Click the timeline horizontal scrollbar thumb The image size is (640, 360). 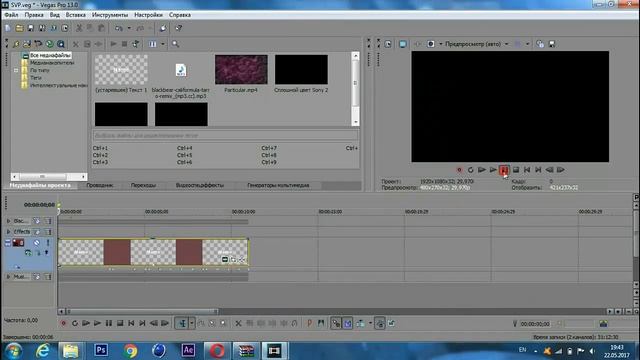pyautogui.click(x=142, y=311)
